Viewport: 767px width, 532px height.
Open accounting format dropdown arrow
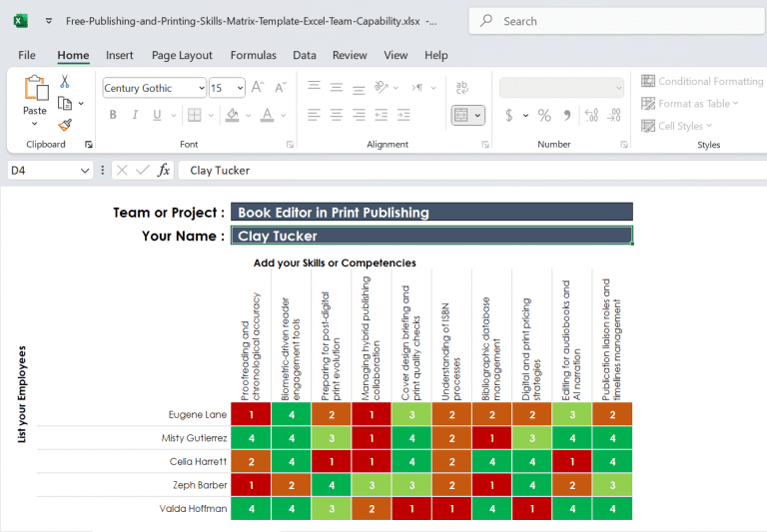[x=525, y=116]
